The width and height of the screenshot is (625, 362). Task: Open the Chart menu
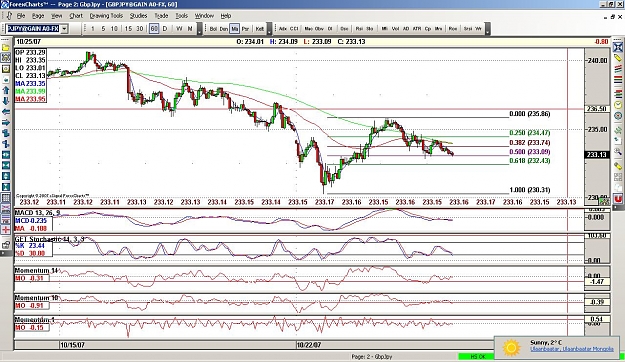pos(76,16)
